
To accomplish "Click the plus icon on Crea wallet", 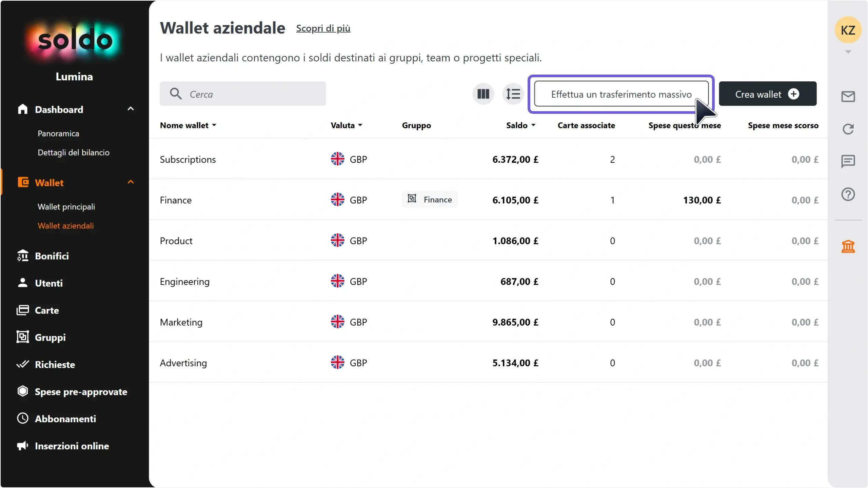I will click(793, 94).
